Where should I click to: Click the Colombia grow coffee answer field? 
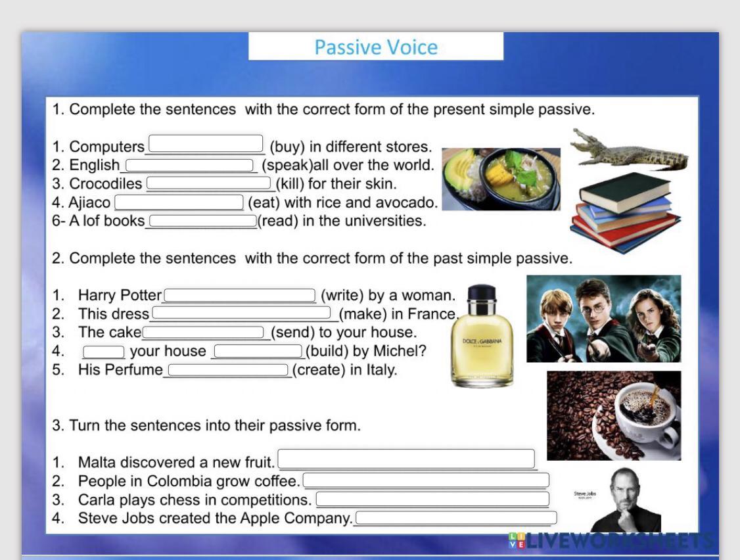pos(426,480)
